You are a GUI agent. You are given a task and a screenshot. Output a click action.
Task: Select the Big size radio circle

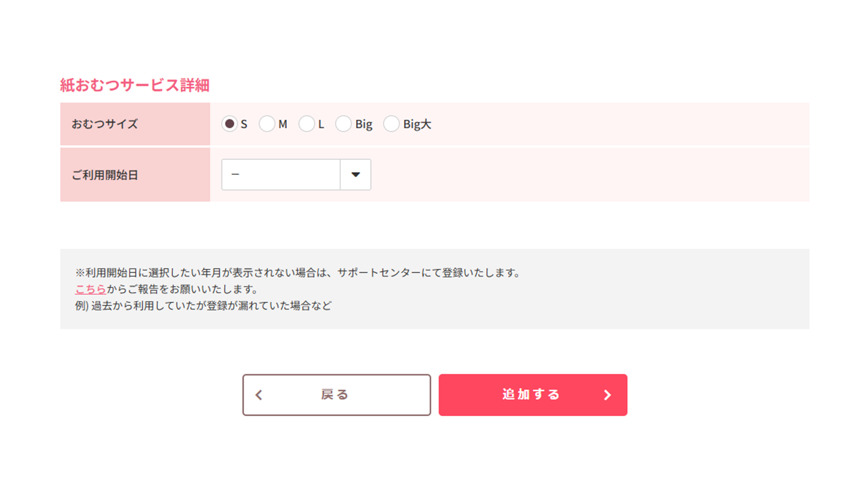click(x=344, y=124)
